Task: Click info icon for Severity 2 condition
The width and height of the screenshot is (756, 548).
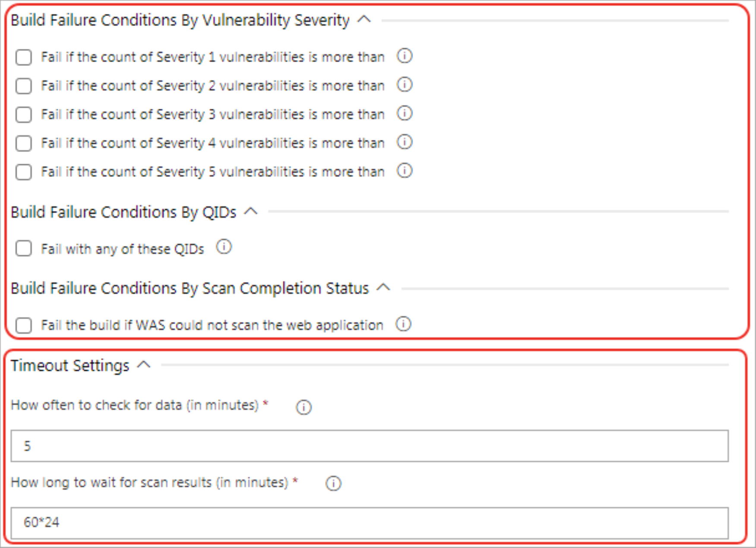Action: point(405,85)
